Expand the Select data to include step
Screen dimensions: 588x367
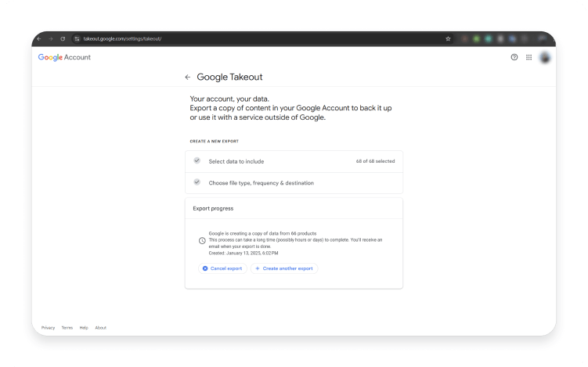pyautogui.click(x=294, y=161)
